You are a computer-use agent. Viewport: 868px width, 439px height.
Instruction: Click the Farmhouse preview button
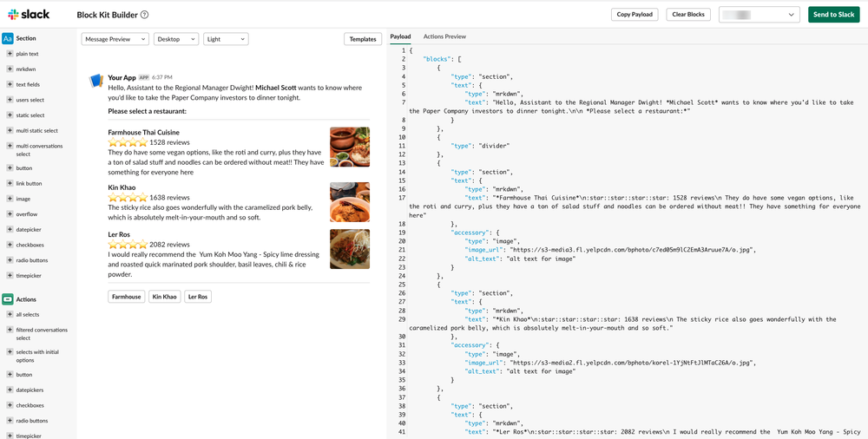click(127, 297)
